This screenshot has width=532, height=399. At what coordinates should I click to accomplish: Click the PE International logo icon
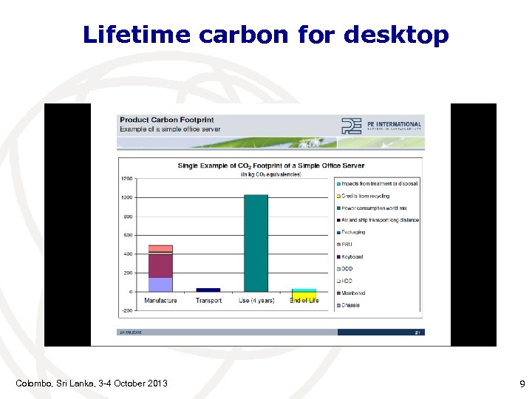[351, 126]
